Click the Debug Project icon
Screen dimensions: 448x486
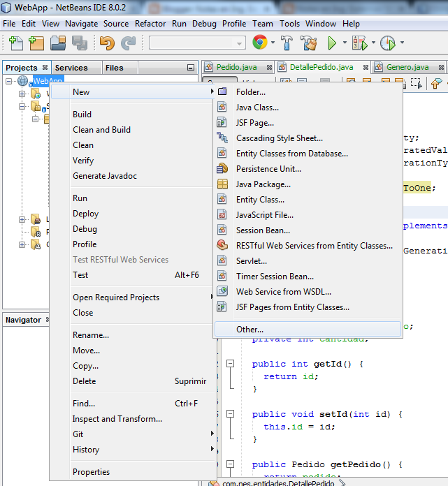pyautogui.click(x=359, y=43)
